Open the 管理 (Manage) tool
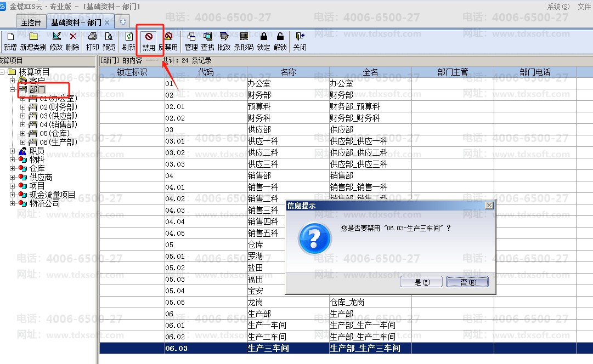Screen dimensions: 593x364 point(191,37)
